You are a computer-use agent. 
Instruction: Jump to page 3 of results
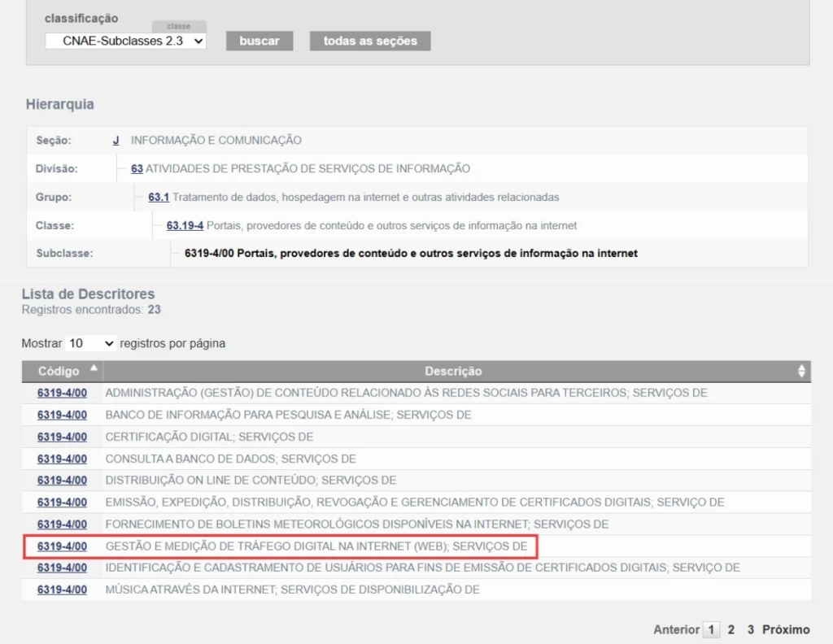[x=751, y=629]
